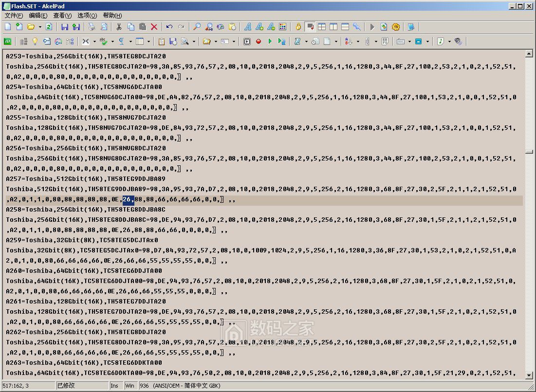Screen dimensions: 536x392
Task: Toggle four-pane split window
Action: coord(322,27)
